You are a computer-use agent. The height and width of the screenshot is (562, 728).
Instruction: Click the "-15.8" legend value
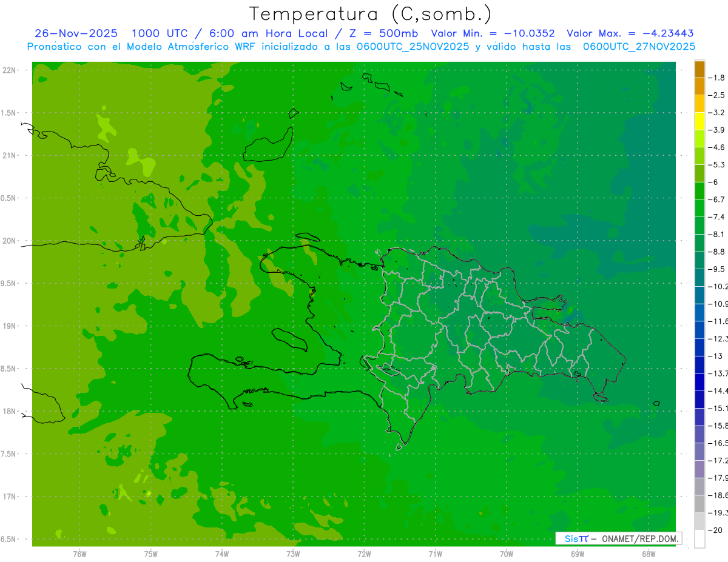pos(717,426)
